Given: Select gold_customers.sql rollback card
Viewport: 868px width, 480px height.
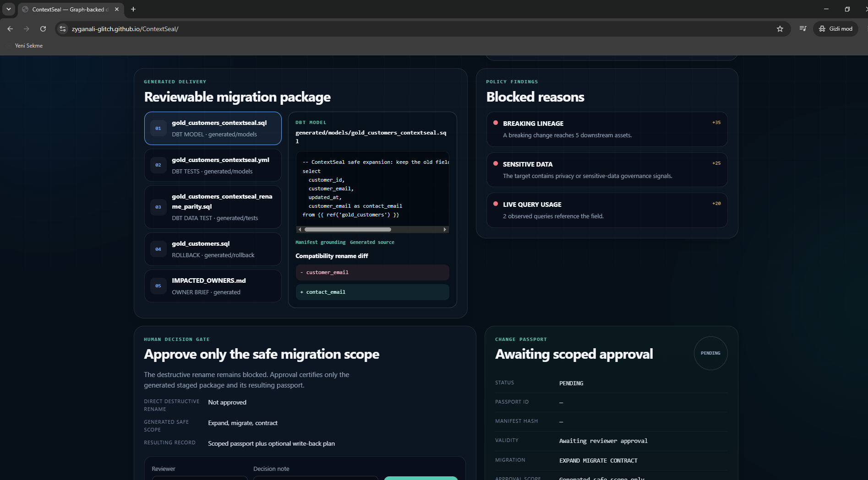Looking at the screenshot, I should 213,249.
